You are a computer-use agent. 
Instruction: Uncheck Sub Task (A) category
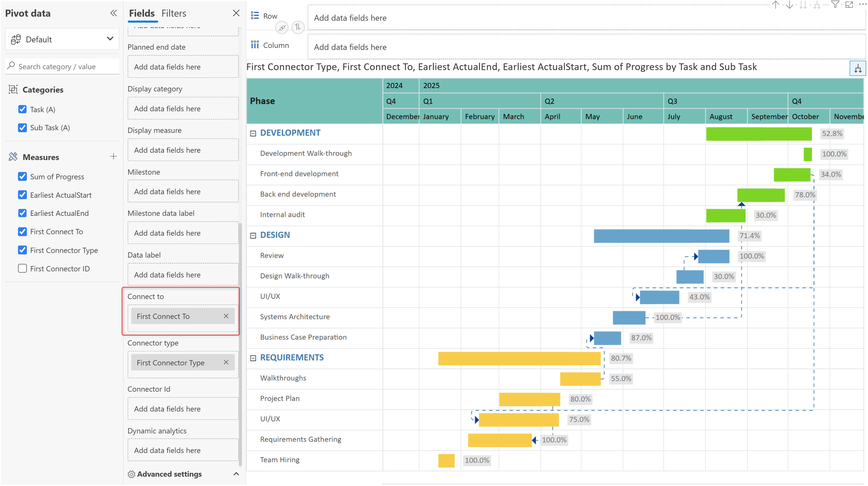pos(22,128)
